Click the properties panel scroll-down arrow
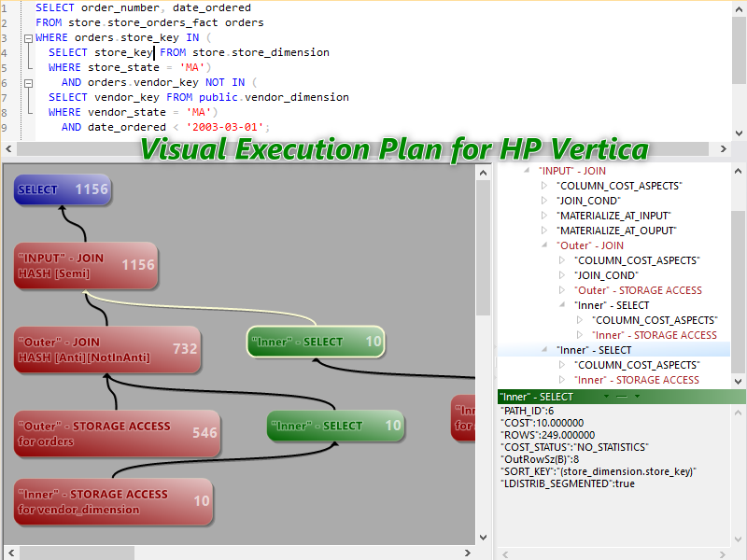747x560 pixels. click(738, 539)
